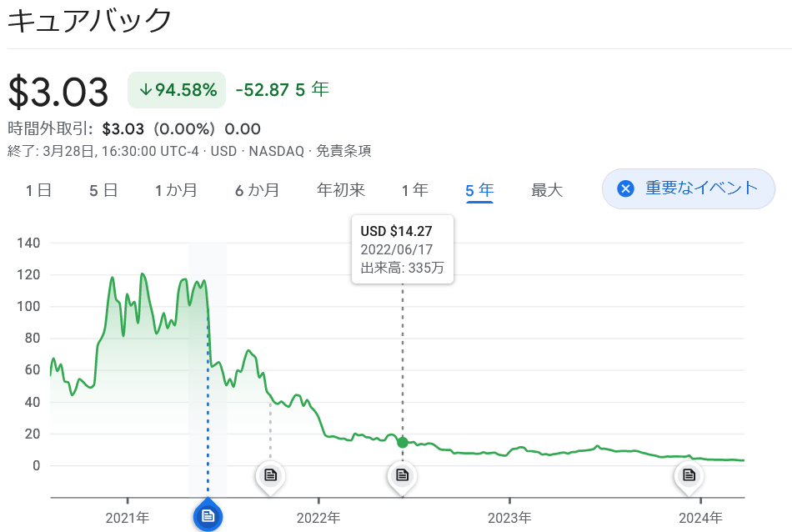Switch to the 最大 time range
Image resolution: width=792 pixels, height=532 pixels.
click(546, 189)
